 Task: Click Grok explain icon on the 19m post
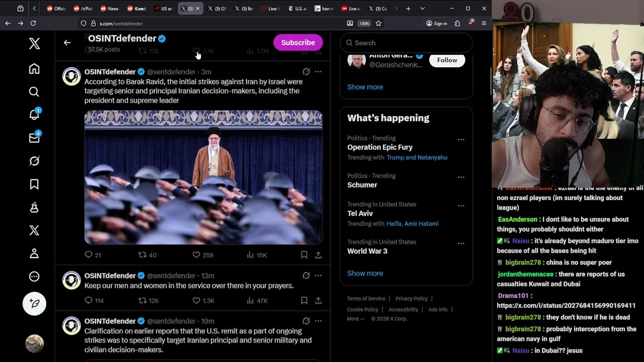(x=306, y=321)
